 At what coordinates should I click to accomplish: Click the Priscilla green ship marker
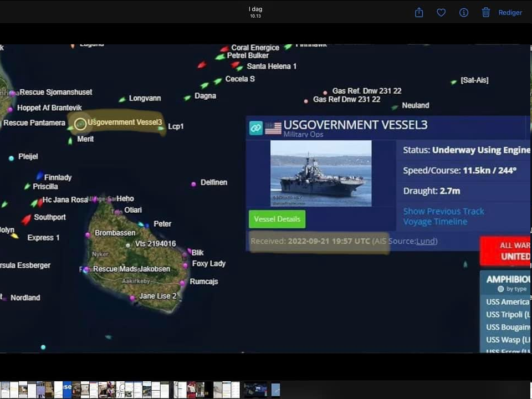[x=27, y=186]
